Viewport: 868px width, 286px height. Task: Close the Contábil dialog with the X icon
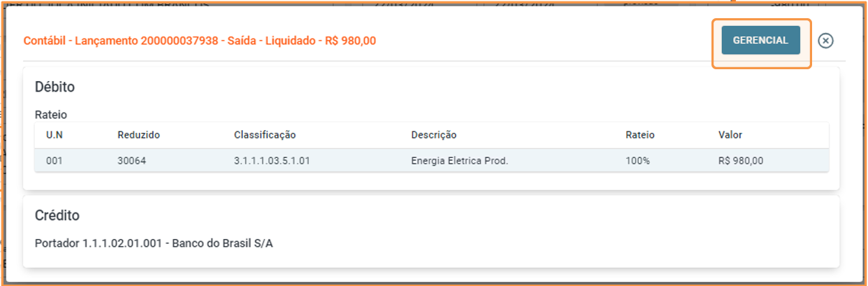click(x=825, y=41)
